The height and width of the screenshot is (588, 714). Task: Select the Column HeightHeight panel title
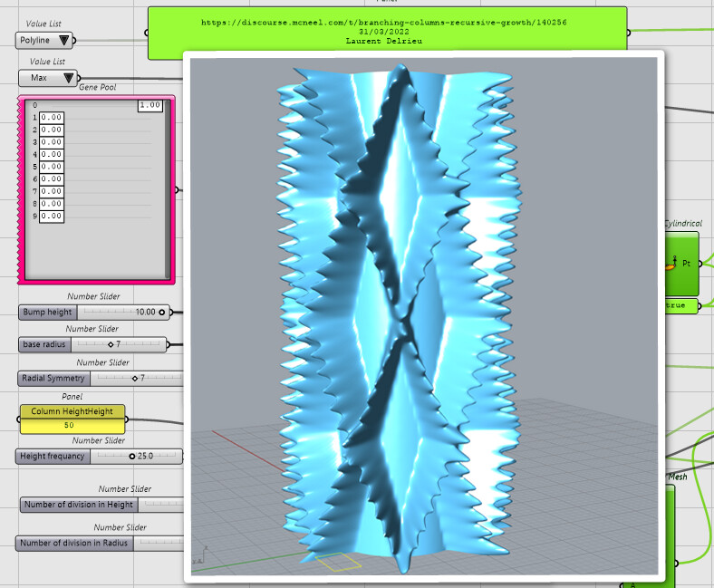tap(72, 411)
